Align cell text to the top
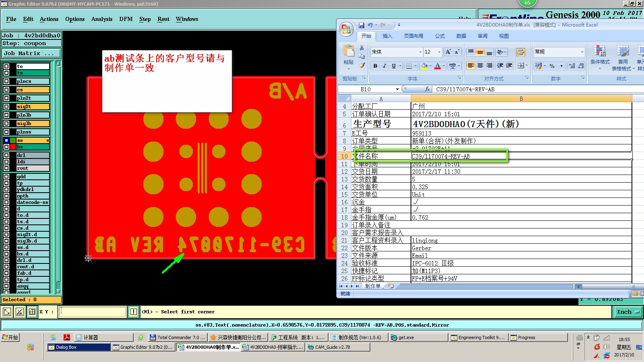This screenshot has width=644, height=362. 471,52
